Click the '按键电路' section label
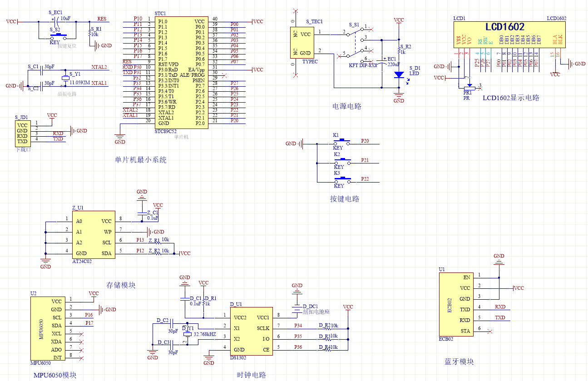588x381 pixels. coord(345,199)
